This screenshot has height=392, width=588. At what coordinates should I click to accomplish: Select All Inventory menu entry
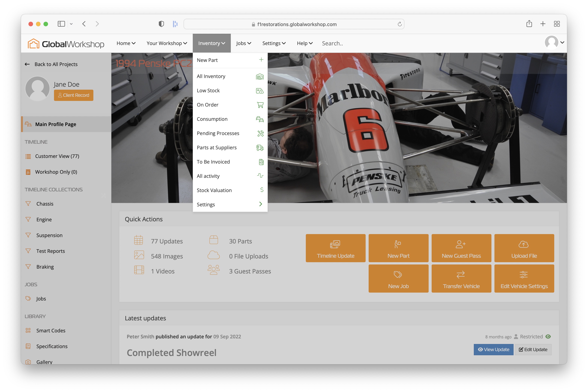point(230,76)
